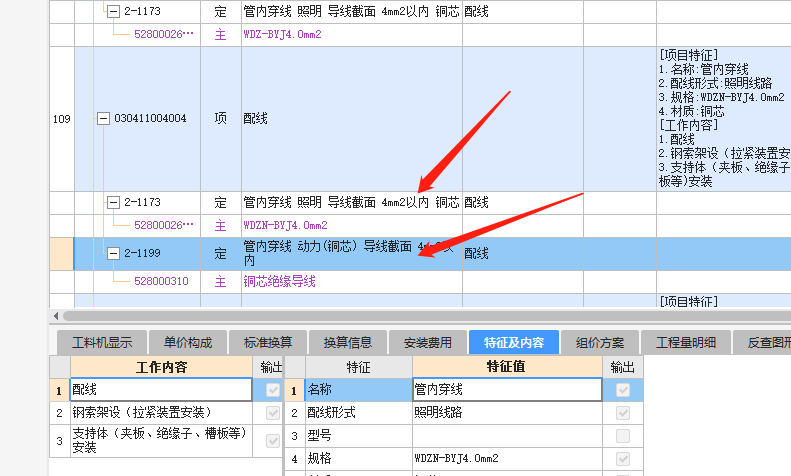Toggle output checkbox for 支持体 work content

pos(273,441)
